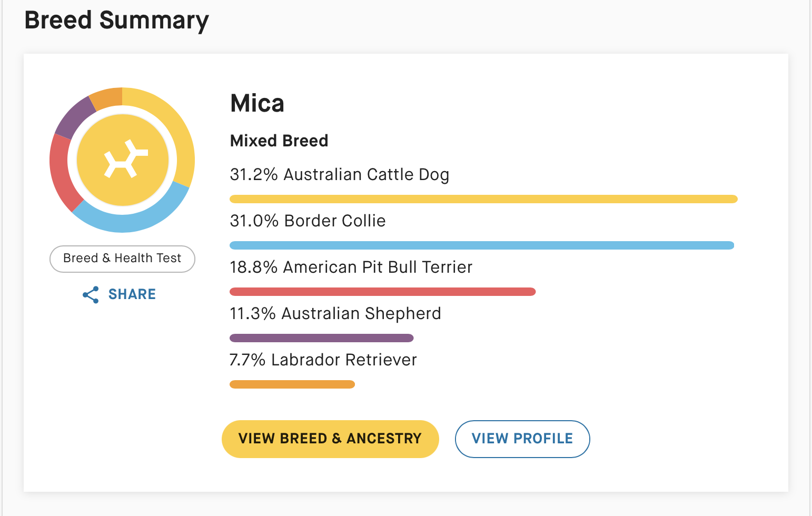Click the share icon beside SHARE
The width and height of the screenshot is (812, 516).
(x=91, y=295)
